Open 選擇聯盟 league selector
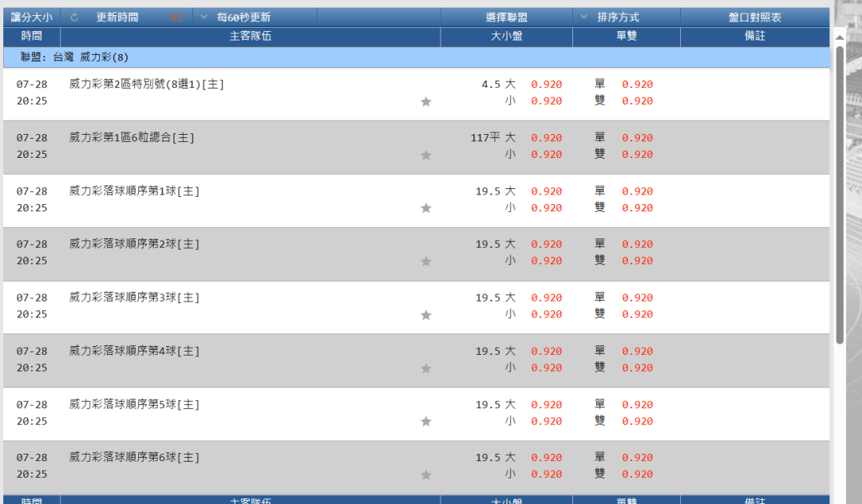Viewport: 862px width, 504px height. click(506, 18)
